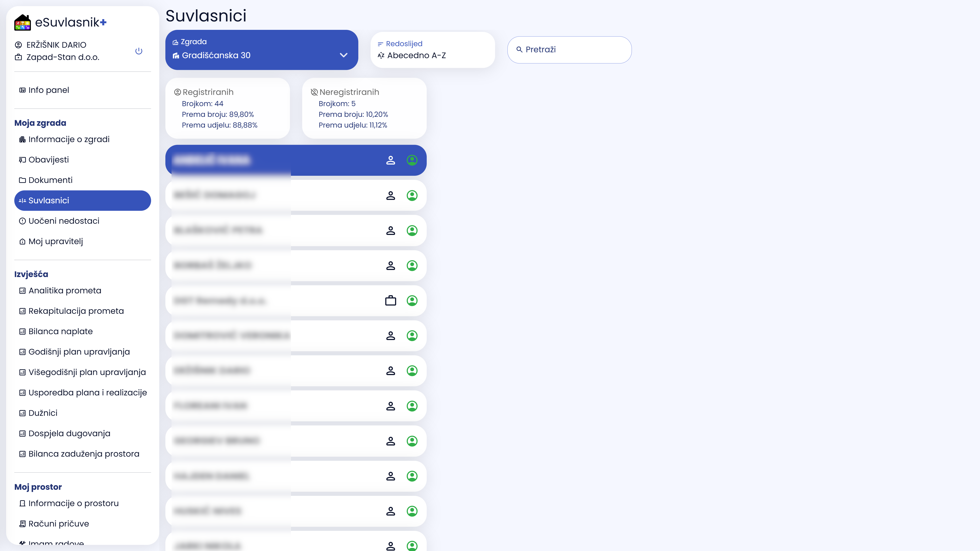The image size is (980, 551).
Task: Open the Analitika prometa report
Action: [x=82, y=291]
